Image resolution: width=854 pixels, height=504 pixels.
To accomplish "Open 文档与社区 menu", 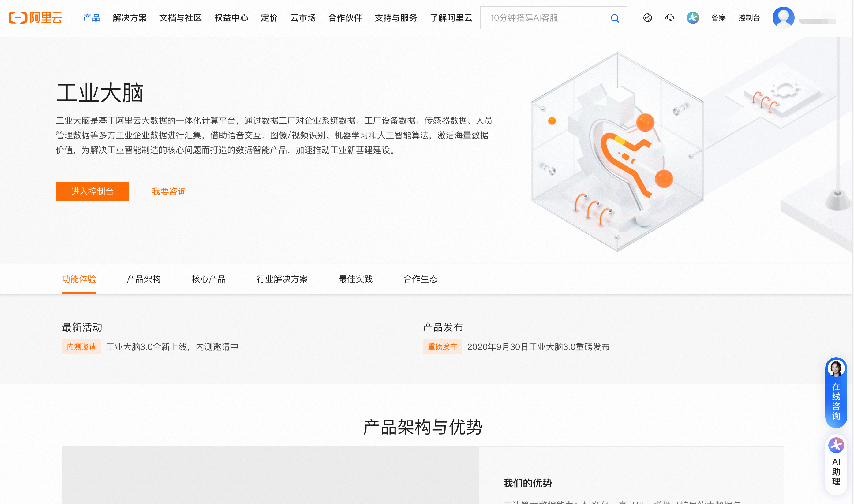I will (181, 18).
